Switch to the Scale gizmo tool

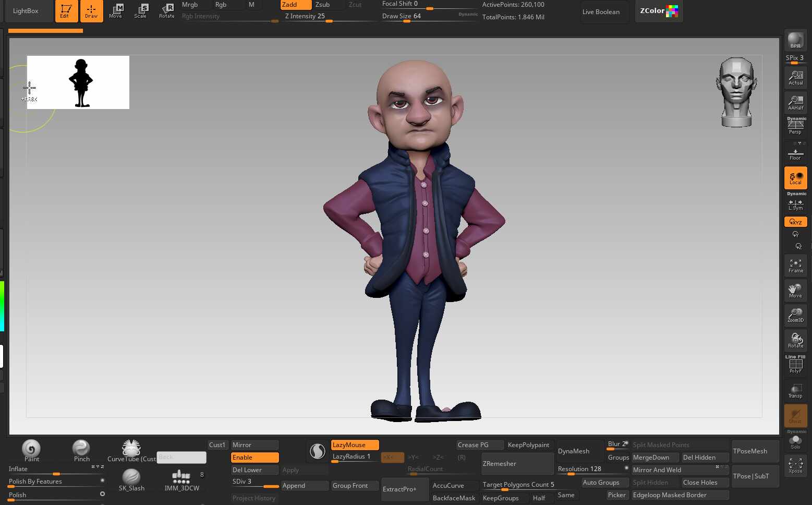[141, 11]
